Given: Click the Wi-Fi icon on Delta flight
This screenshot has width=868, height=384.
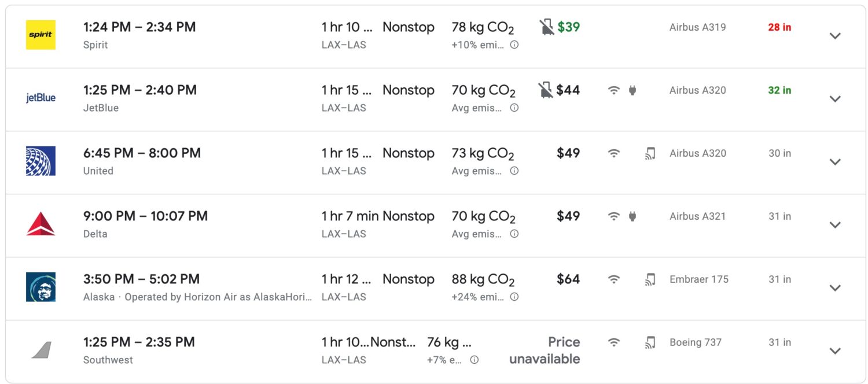Looking at the screenshot, I should pos(613,216).
